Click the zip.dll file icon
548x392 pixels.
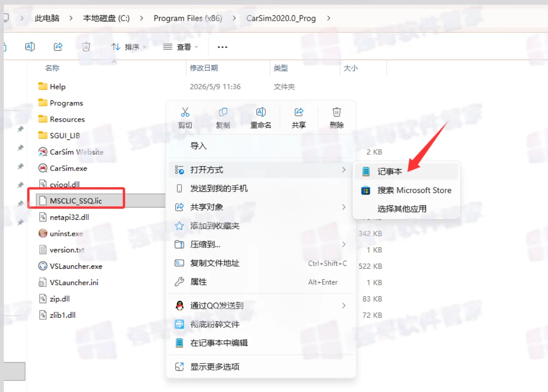pos(43,299)
